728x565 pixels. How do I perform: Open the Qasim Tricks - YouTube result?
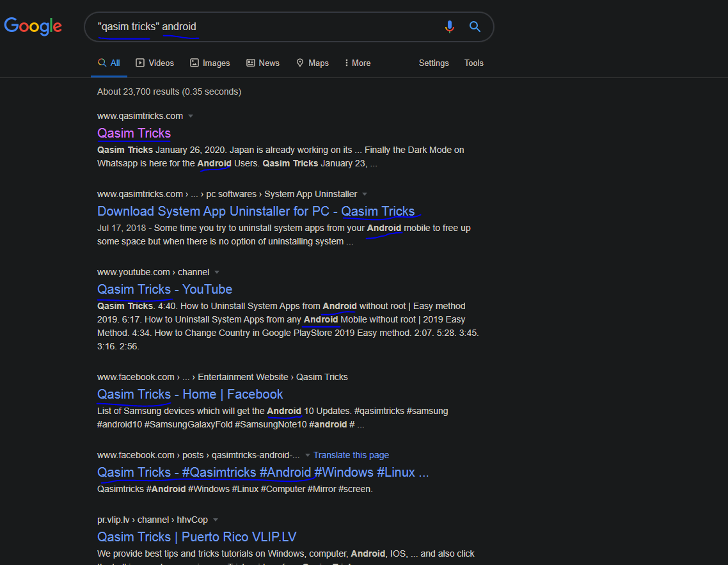coord(164,289)
